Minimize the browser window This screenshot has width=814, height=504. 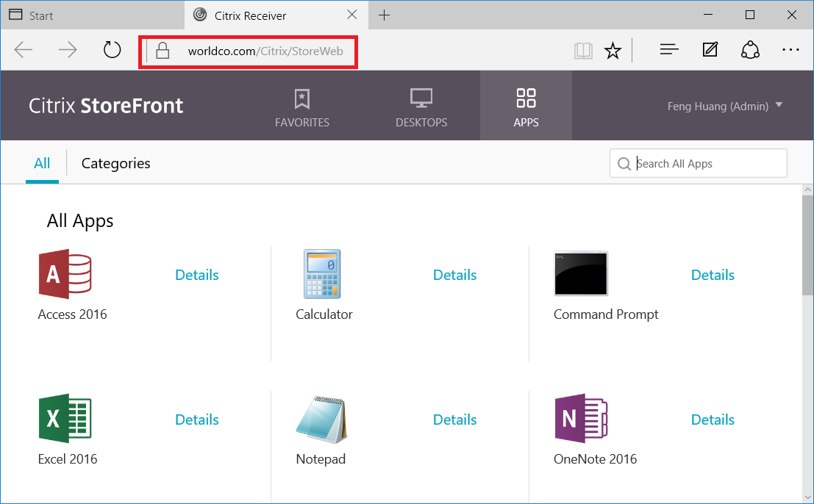[707, 15]
